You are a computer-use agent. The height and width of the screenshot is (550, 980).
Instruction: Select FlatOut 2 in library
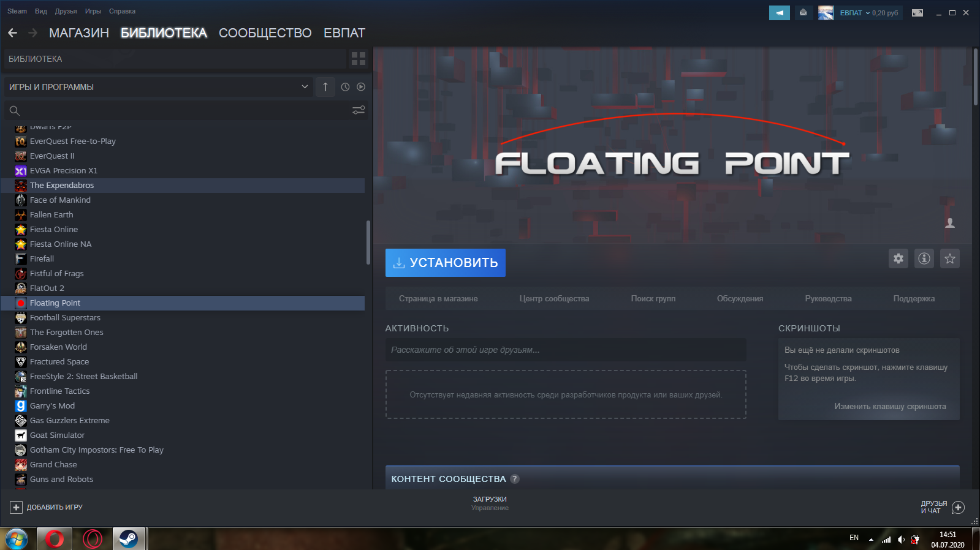tap(183, 288)
